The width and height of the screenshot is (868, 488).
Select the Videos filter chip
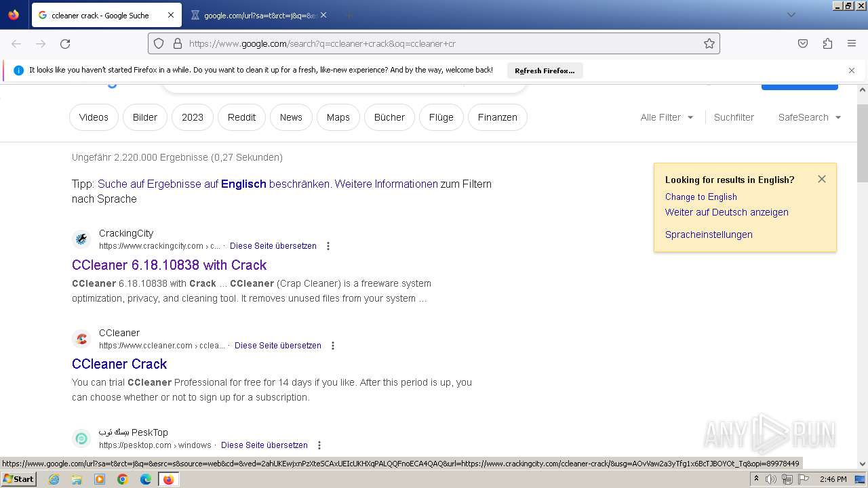click(x=94, y=117)
